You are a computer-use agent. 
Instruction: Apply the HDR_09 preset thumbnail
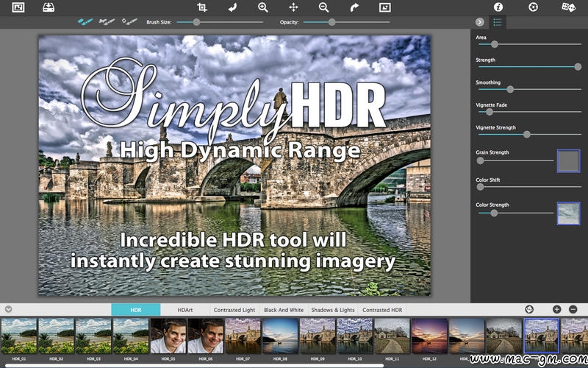pos(318,336)
